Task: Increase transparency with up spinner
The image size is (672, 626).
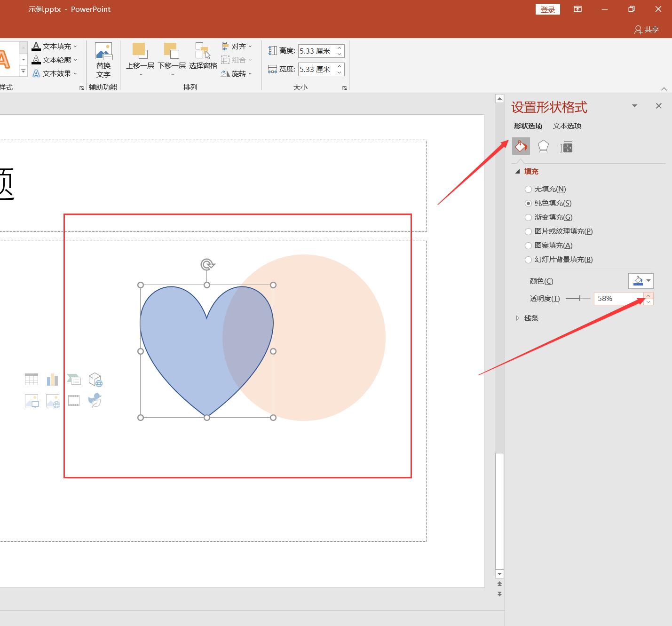Action: (648, 296)
